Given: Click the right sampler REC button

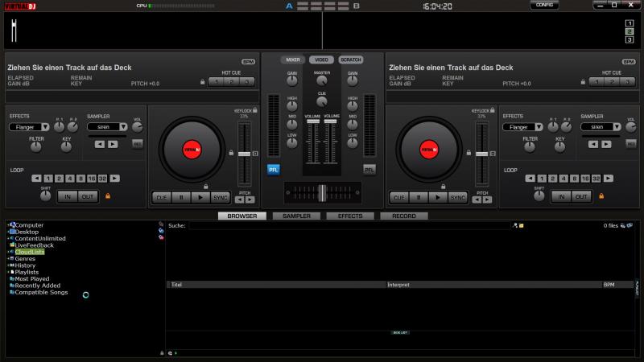Looking at the screenshot, I should pyautogui.click(x=630, y=143).
